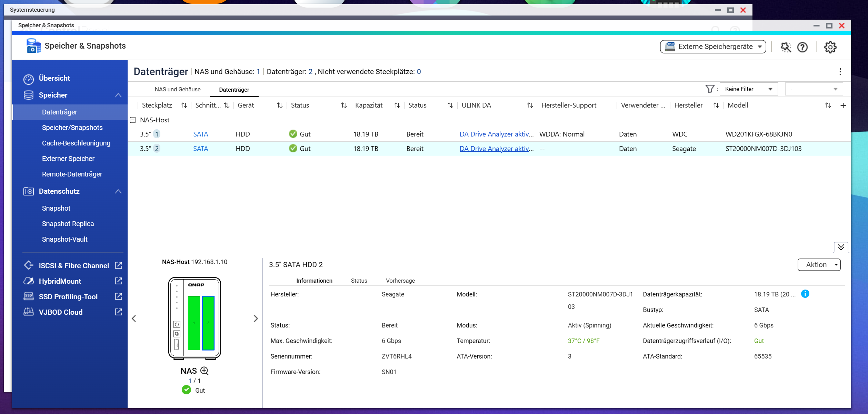
Task: Open Snapshot Replica in the sidebar
Action: (x=68, y=224)
